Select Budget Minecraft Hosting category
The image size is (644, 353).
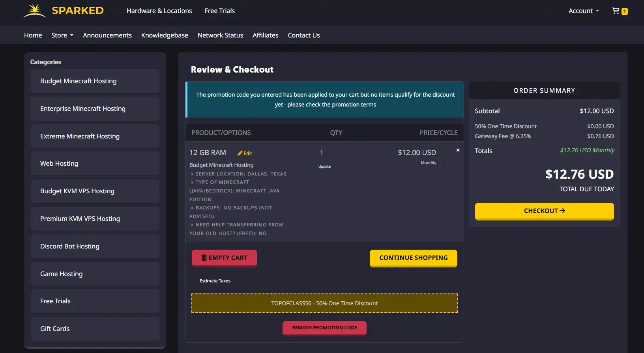[95, 81]
